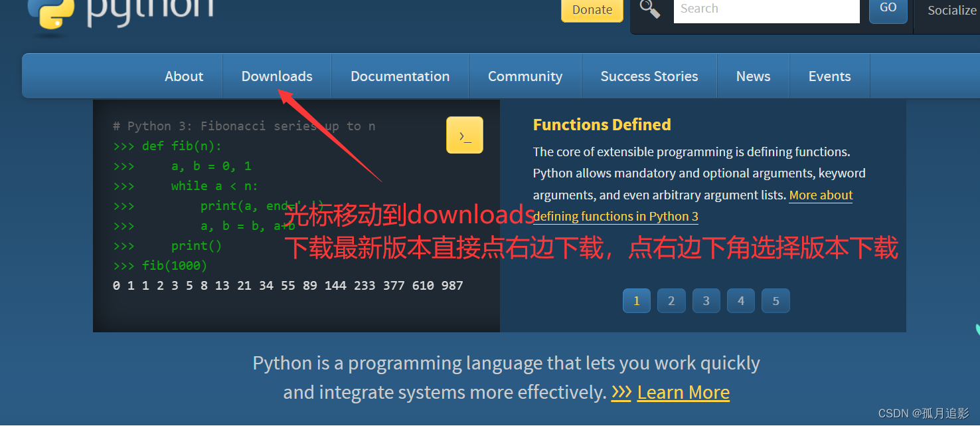The width and height of the screenshot is (980, 426).
Task: Select slide 5 in the carousel
Action: click(776, 301)
